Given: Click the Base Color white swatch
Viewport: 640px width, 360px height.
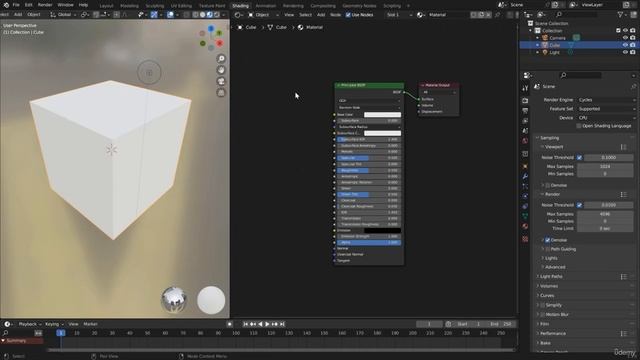Looking at the screenshot, I should pyautogui.click(x=382, y=115).
